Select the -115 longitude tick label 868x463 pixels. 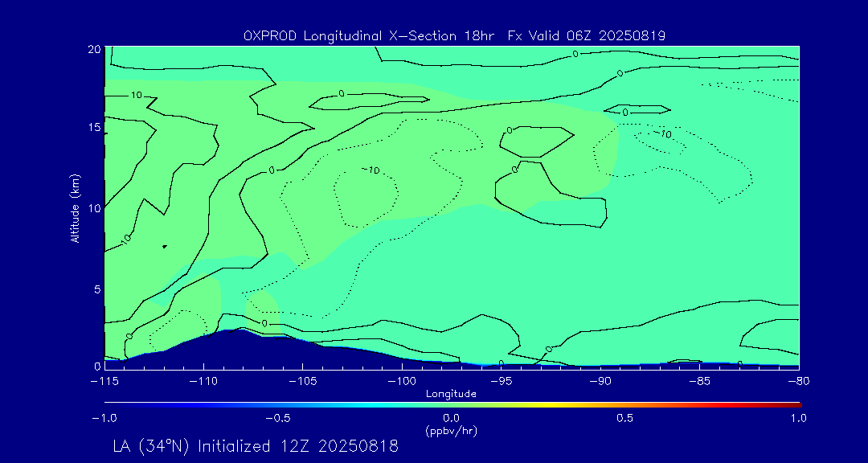coord(104,380)
